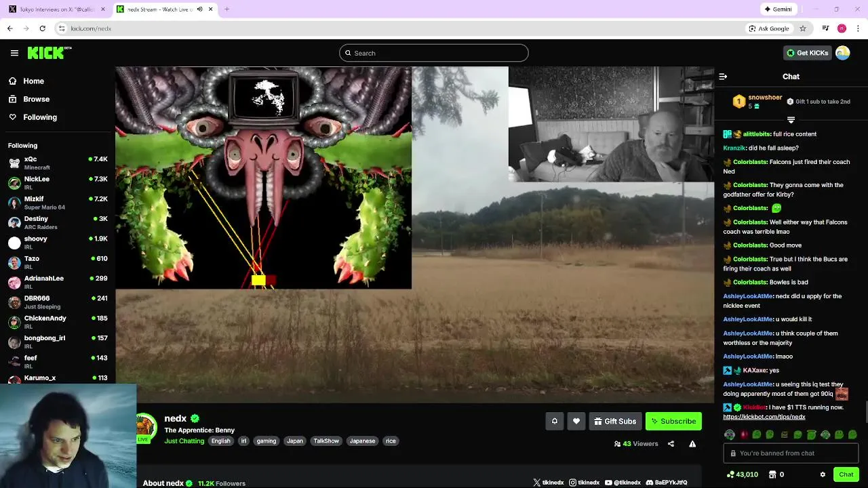Close the nedx Stream browser tab
This screenshot has height=488, width=868.
coord(210,9)
